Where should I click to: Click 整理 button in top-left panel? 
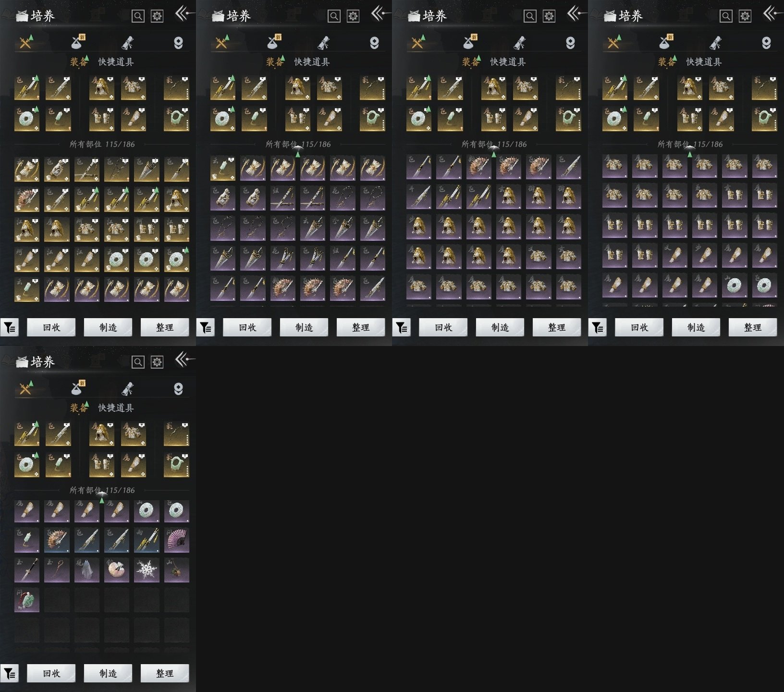coord(165,327)
